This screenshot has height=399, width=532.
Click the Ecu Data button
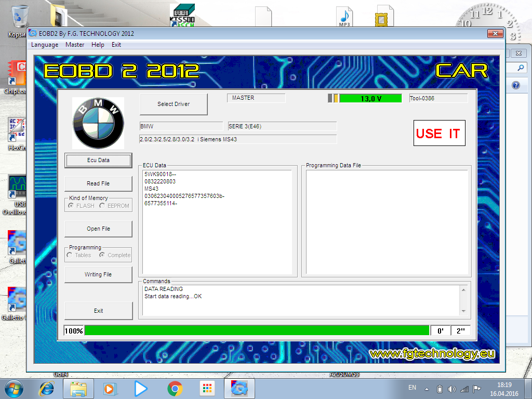click(x=98, y=160)
